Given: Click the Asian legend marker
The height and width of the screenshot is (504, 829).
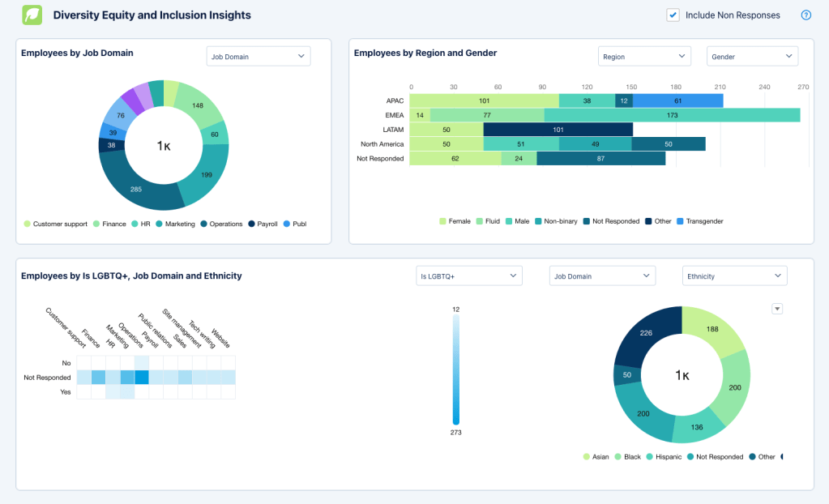Looking at the screenshot, I should tap(587, 457).
